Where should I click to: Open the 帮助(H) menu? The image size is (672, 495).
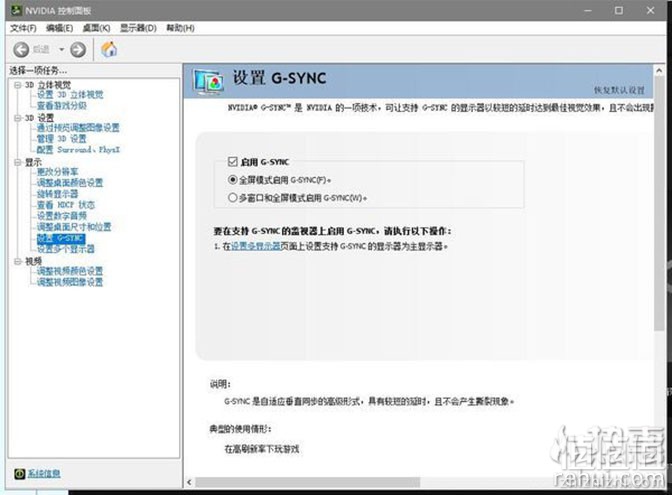coord(180,28)
